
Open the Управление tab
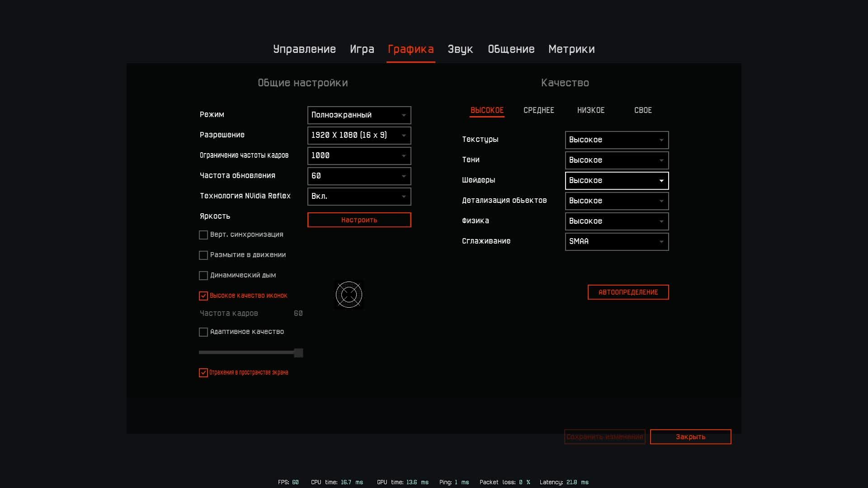point(304,49)
